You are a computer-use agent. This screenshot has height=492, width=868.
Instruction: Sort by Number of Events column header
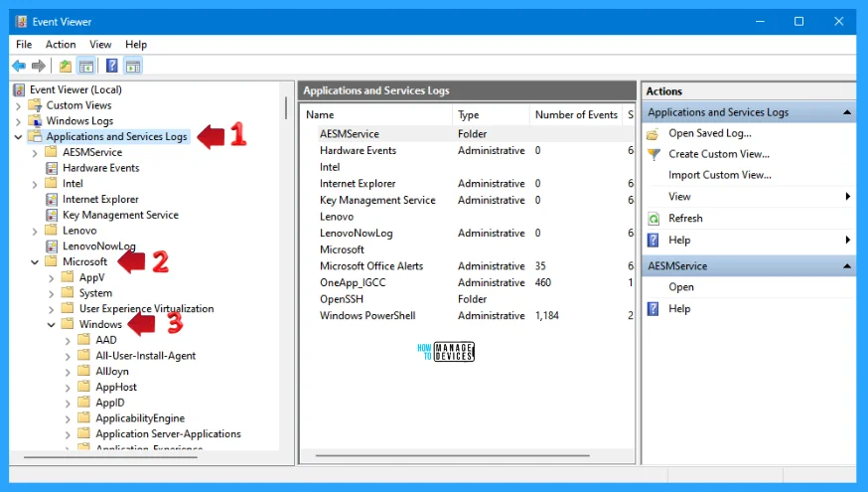pyautogui.click(x=576, y=114)
